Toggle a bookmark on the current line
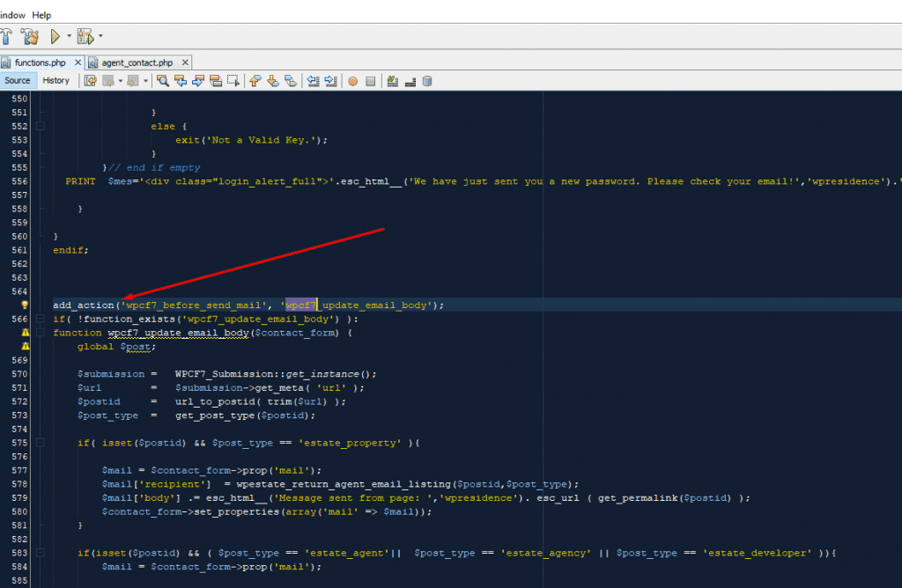Image resolution: width=902 pixels, height=588 pixels. coord(291,81)
